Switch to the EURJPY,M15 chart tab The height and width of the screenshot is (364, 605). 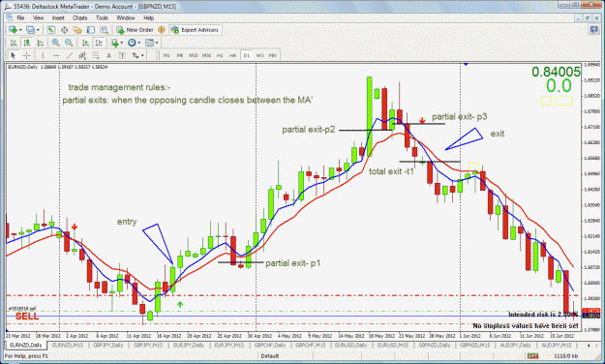coord(229,345)
